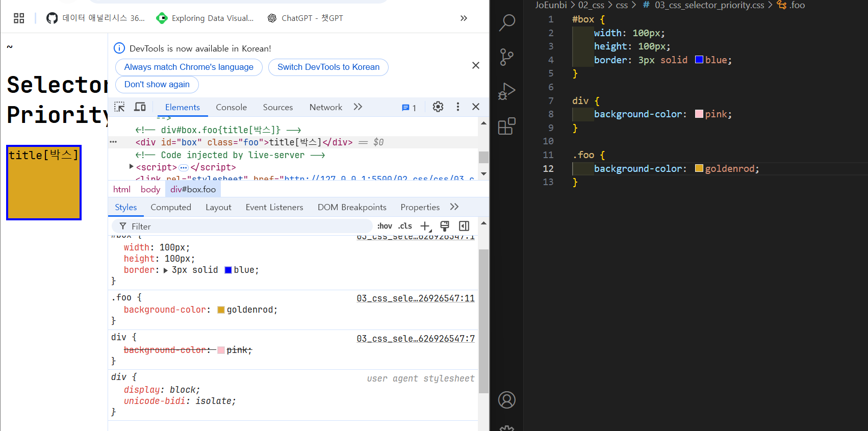This screenshot has width=868, height=431.
Task: Activate the inspect element picker icon
Action: click(x=119, y=107)
